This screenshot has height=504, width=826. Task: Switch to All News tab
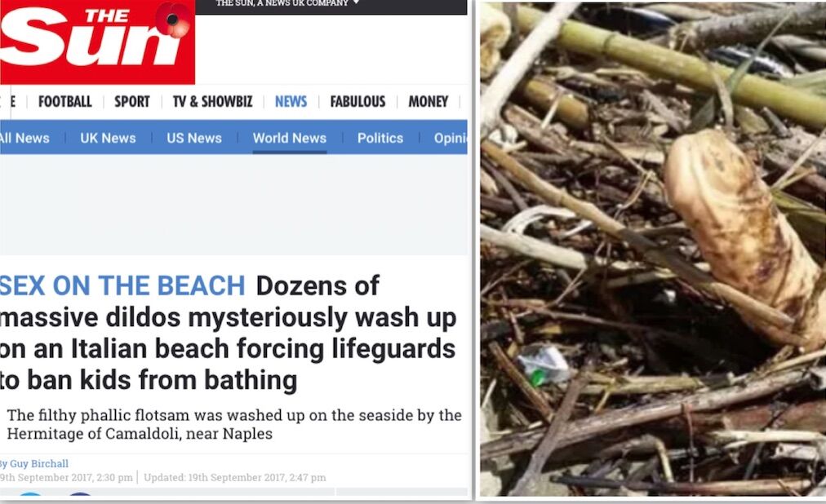point(24,138)
